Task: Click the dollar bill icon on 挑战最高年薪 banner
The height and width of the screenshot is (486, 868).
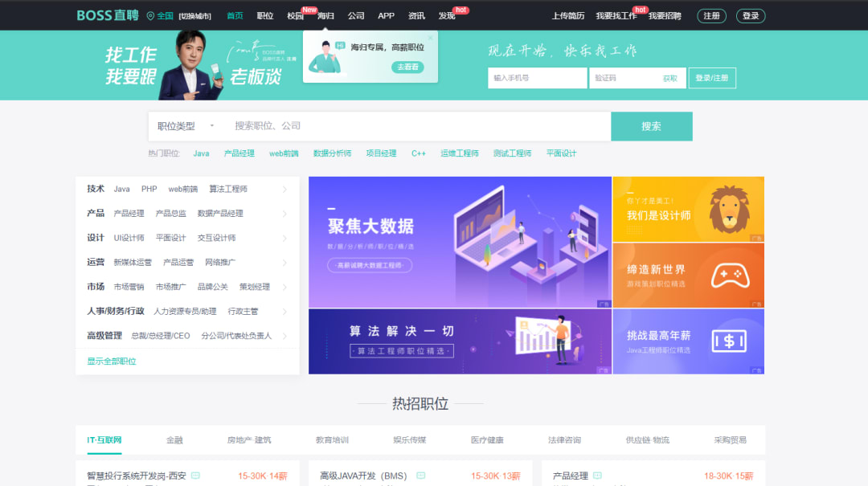Action: coord(729,341)
